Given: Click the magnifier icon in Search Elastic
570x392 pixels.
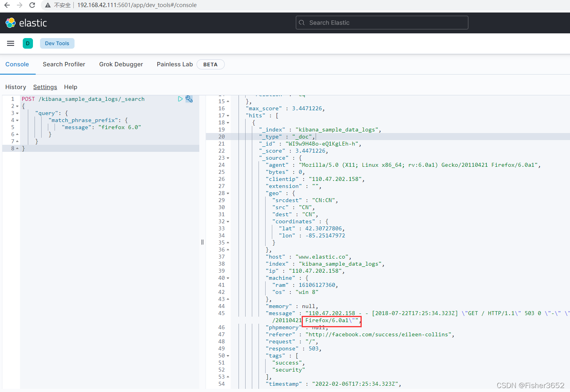Looking at the screenshot, I should pos(302,23).
